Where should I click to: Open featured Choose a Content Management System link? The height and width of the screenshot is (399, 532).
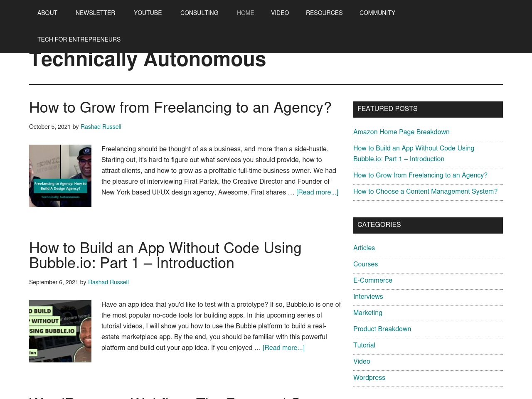click(x=425, y=191)
